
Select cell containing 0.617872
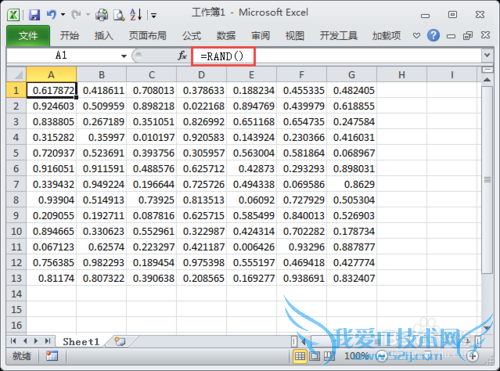click(x=51, y=90)
